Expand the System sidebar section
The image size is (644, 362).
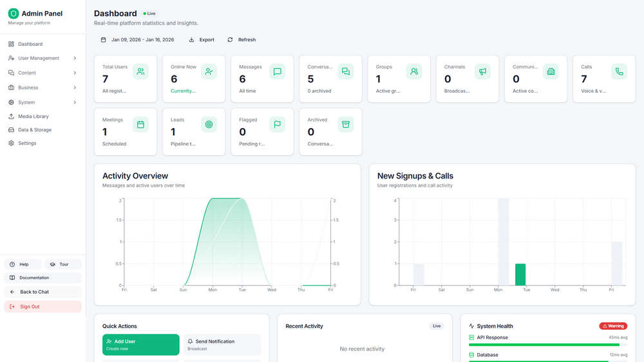pos(43,102)
